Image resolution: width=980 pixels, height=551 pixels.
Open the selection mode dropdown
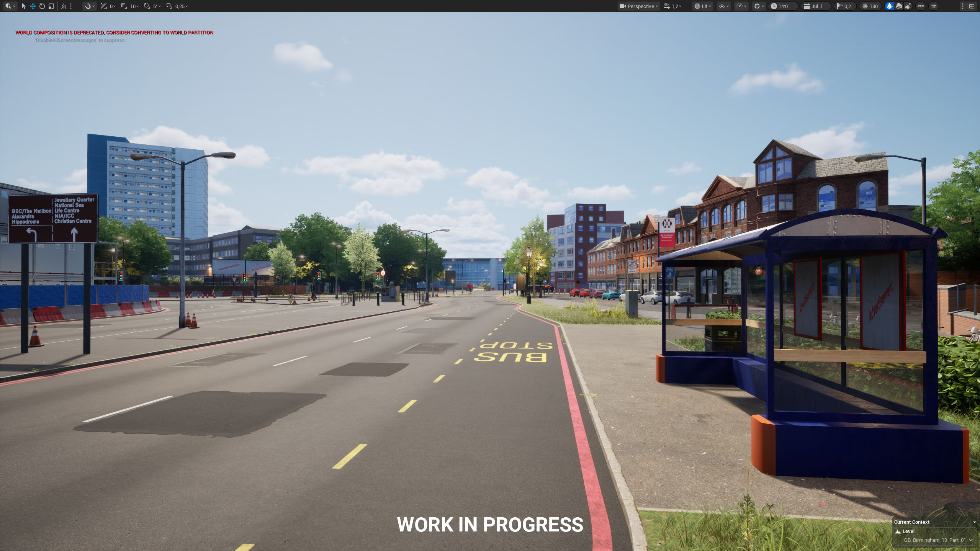10,6
